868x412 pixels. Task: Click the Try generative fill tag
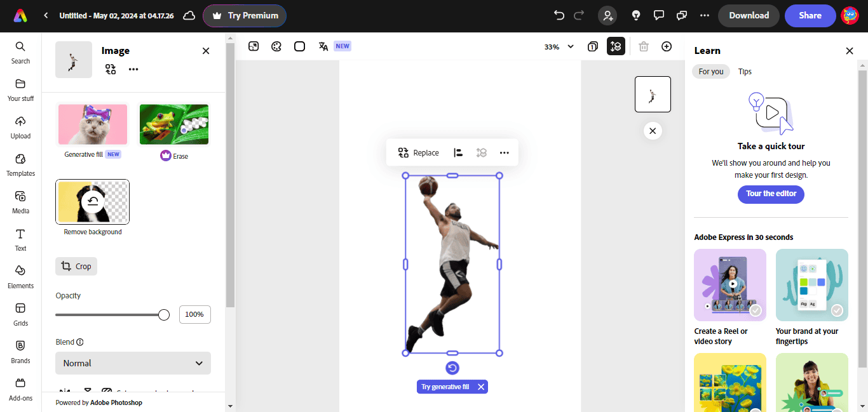pos(445,387)
